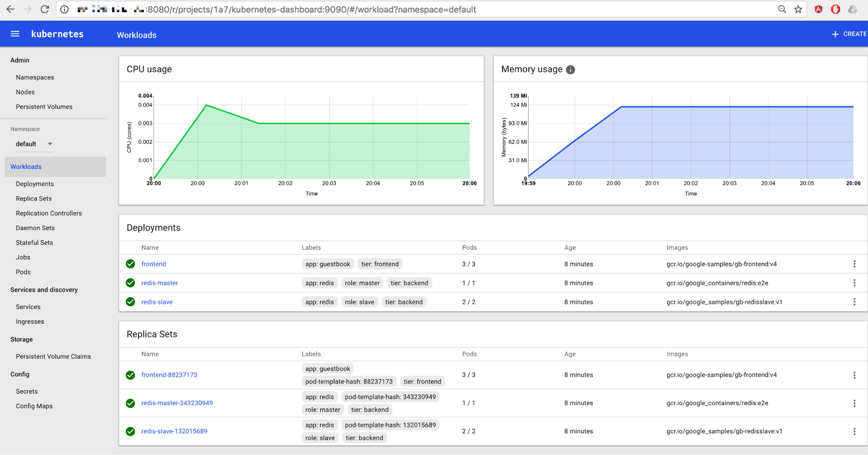The image size is (868, 455).
Task: Open Jobs in sidebar
Action: [23, 257]
